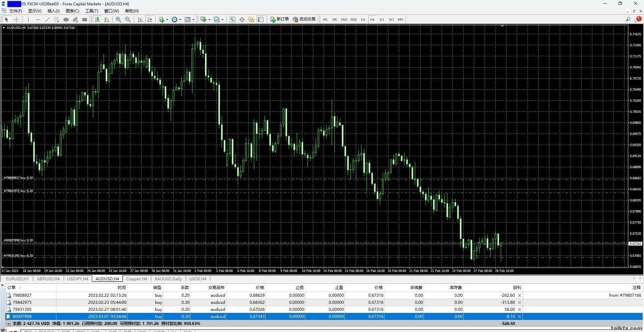The height and width of the screenshot is (332, 644).
Task: Close order 79808927 with its X
Action: click(x=519, y=295)
